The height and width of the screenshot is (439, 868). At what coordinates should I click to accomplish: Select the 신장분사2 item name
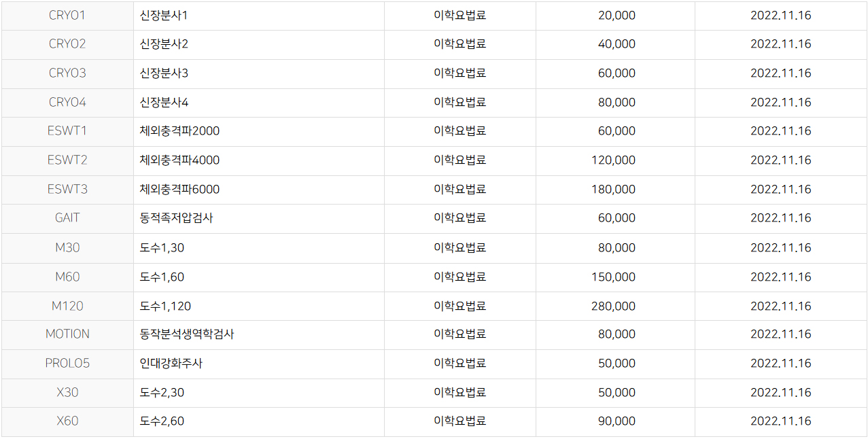164,44
